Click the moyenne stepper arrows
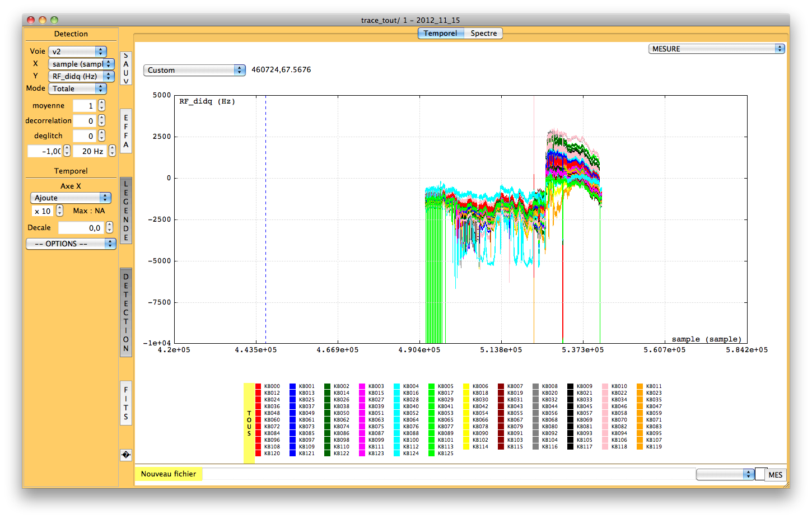The width and height of the screenshot is (812, 519). tap(101, 106)
